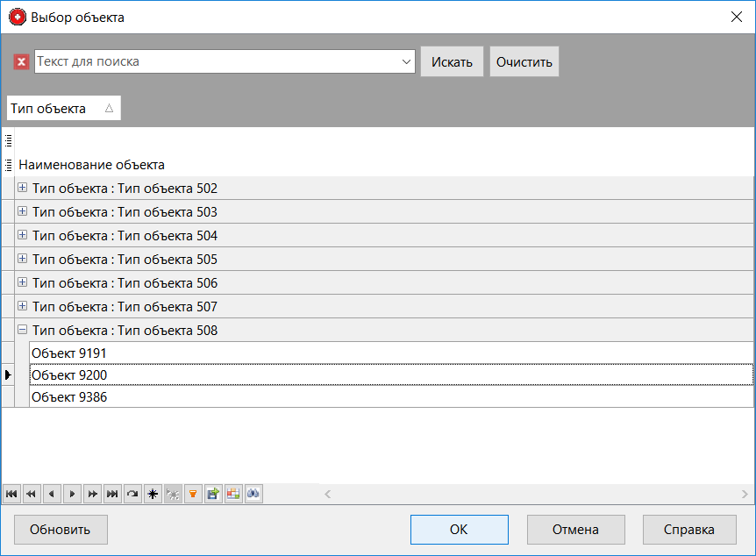The height and width of the screenshot is (556, 756).
Task: Expand group Тип объекта 502
Action: tap(23, 189)
